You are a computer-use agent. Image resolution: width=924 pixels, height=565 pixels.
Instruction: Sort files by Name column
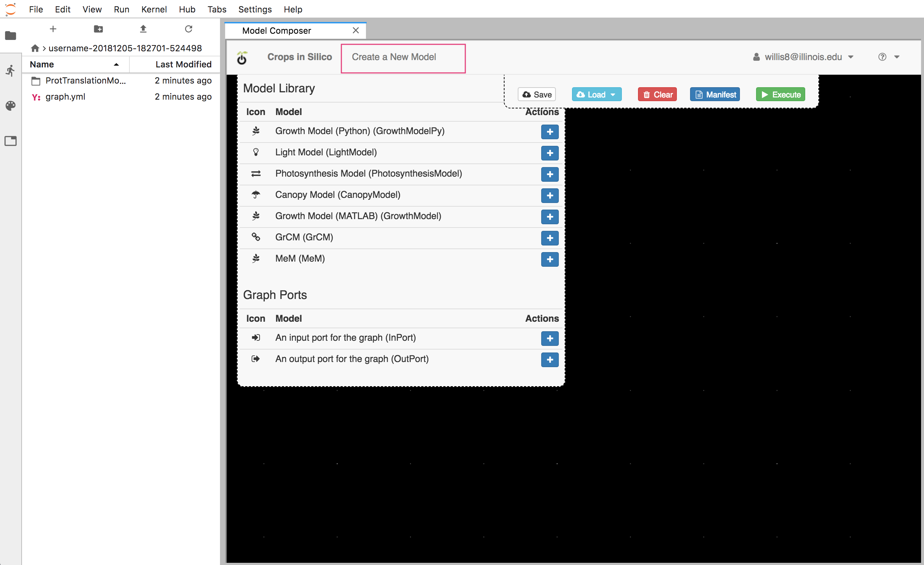tap(75, 64)
